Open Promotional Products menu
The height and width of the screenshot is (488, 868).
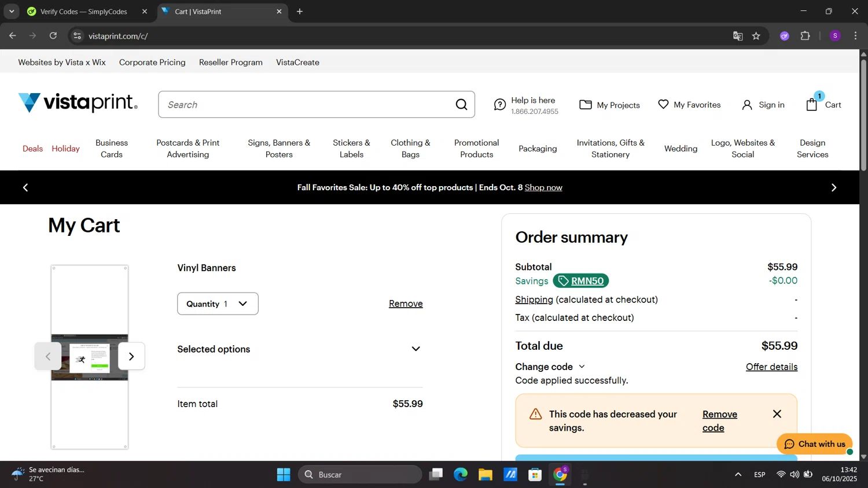(476, 149)
